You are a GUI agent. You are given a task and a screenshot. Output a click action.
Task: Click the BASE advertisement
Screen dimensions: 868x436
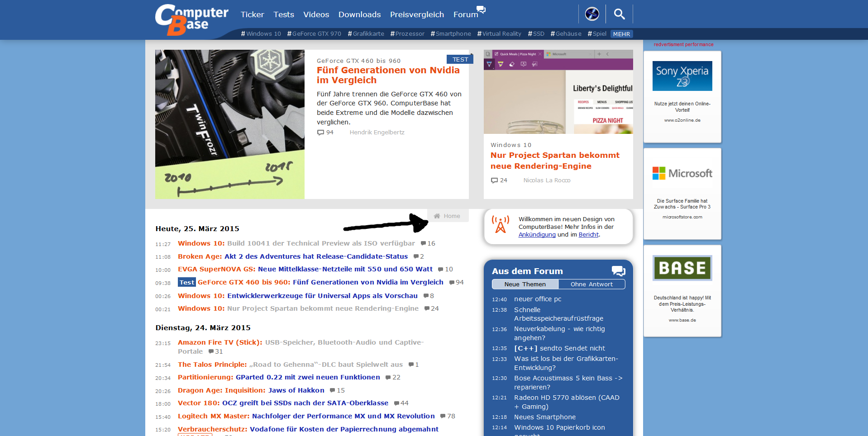682,291
